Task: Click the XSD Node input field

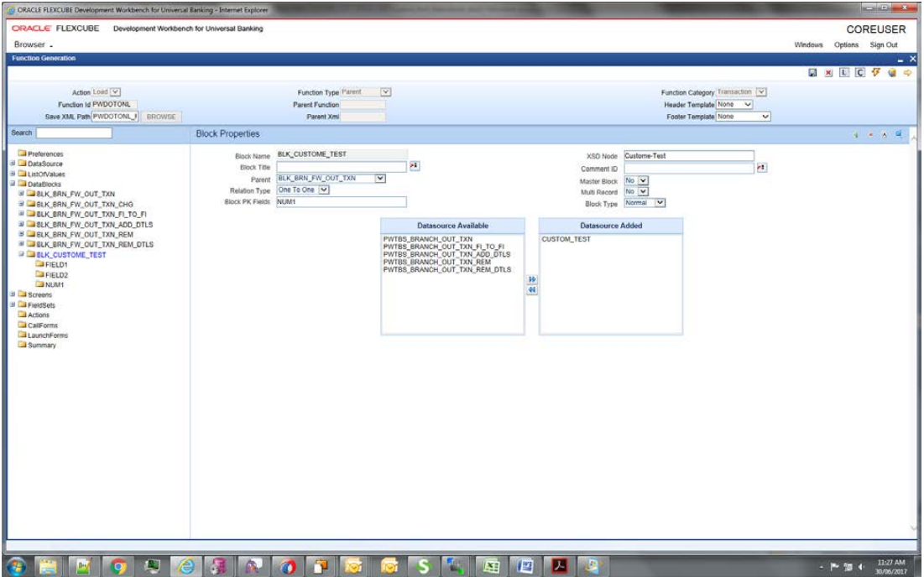Action: (689, 156)
